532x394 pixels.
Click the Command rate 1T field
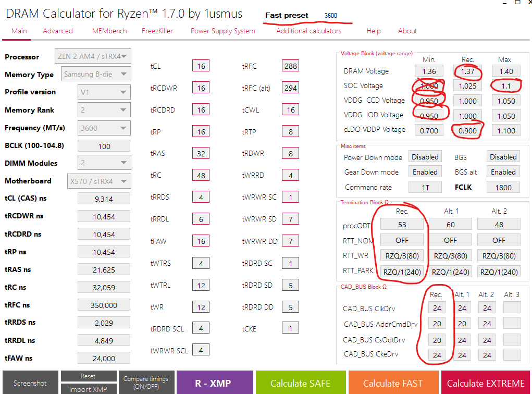tap(425, 187)
